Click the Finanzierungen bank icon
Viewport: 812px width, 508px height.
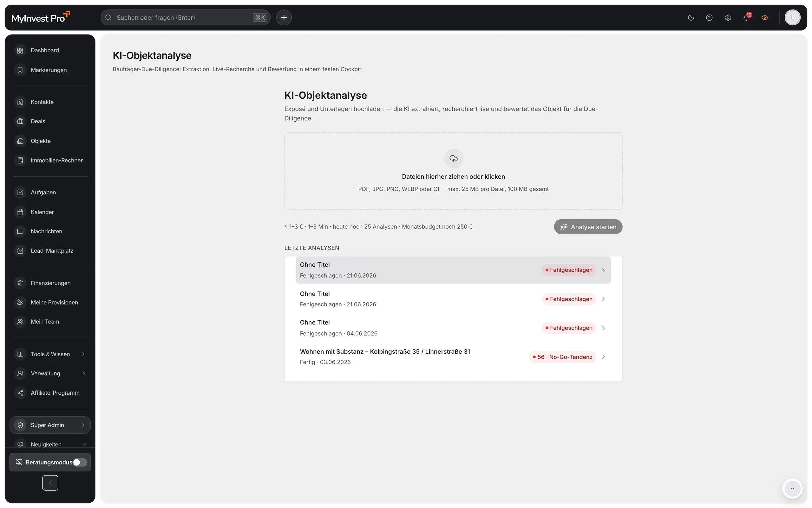[20, 283]
